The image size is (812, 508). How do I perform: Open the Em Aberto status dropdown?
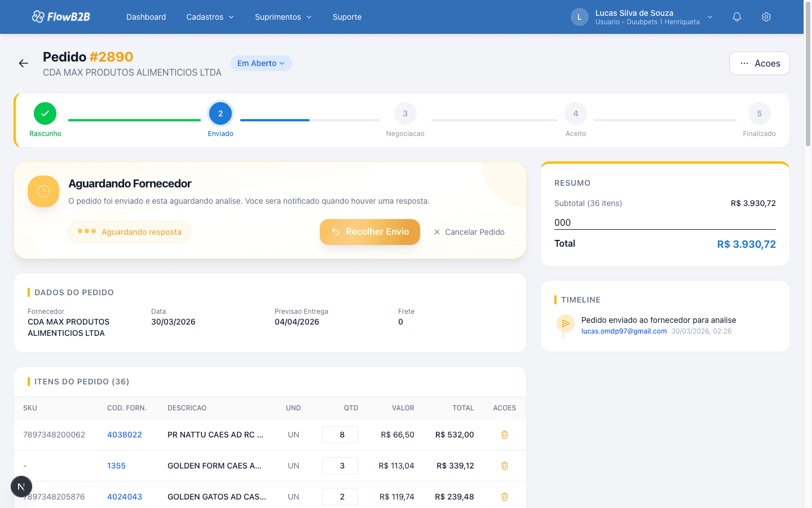(x=261, y=63)
